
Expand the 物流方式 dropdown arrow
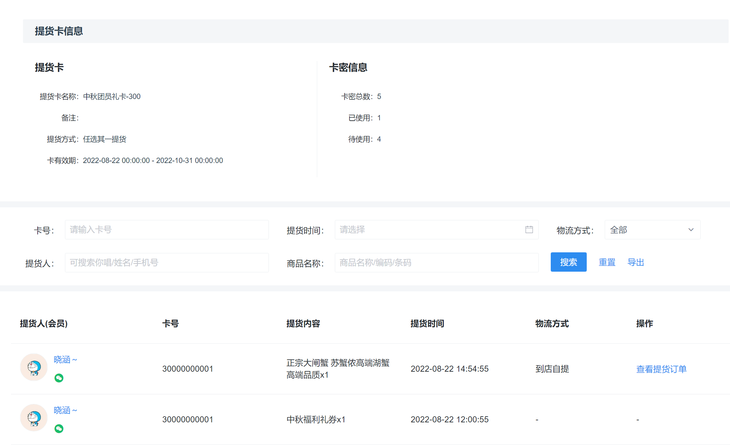(x=691, y=229)
